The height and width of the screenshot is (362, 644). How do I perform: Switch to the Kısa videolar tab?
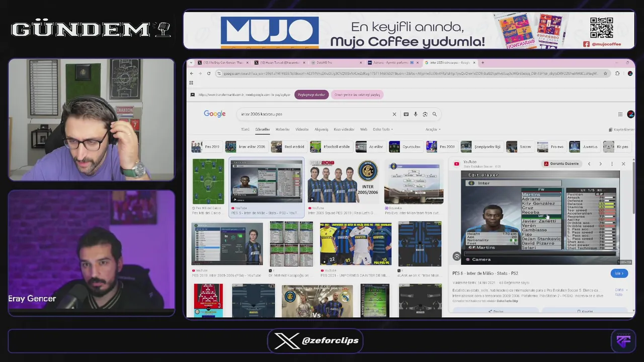[x=344, y=129]
